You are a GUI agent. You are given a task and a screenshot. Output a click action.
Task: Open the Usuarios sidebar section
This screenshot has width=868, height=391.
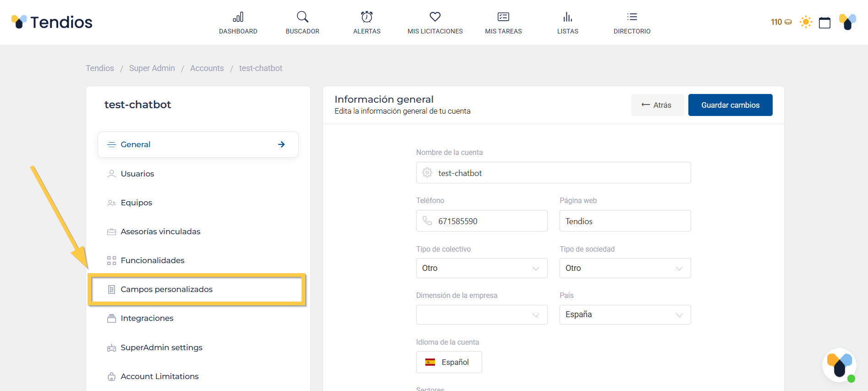pyautogui.click(x=137, y=174)
